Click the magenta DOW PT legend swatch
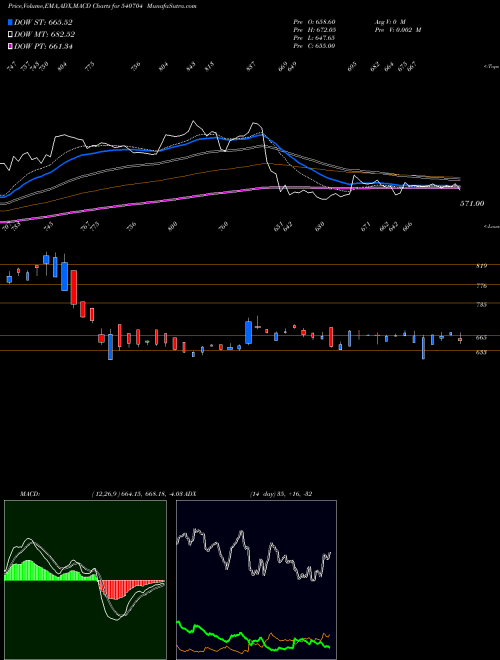This screenshot has width=500, height=660. point(11,46)
